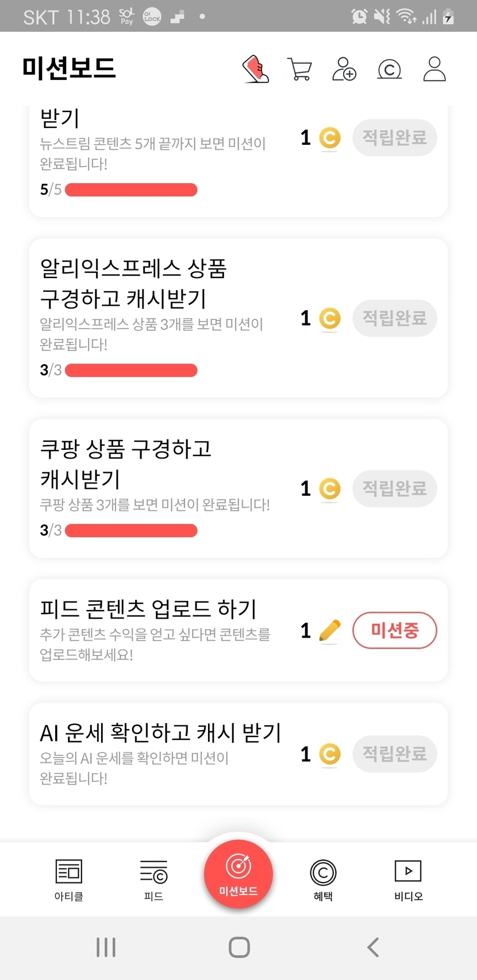Open the profile icon
The width and height of the screenshot is (477, 980).
(x=434, y=70)
